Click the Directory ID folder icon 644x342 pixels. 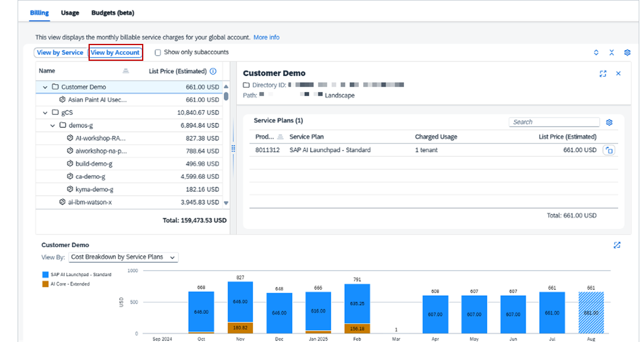tap(246, 85)
